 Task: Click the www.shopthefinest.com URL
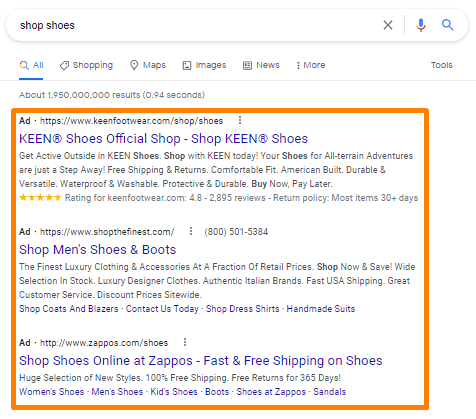pyautogui.click(x=107, y=232)
